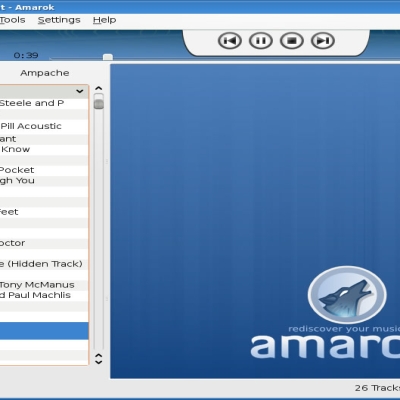Click the highlighted blue selected row
This screenshot has height=400, width=400.
[x=44, y=331]
